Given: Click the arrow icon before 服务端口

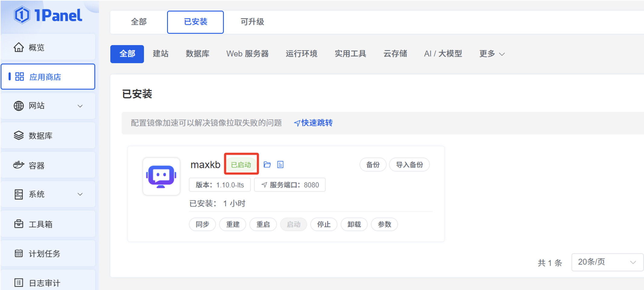Looking at the screenshot, I should 264,185.
